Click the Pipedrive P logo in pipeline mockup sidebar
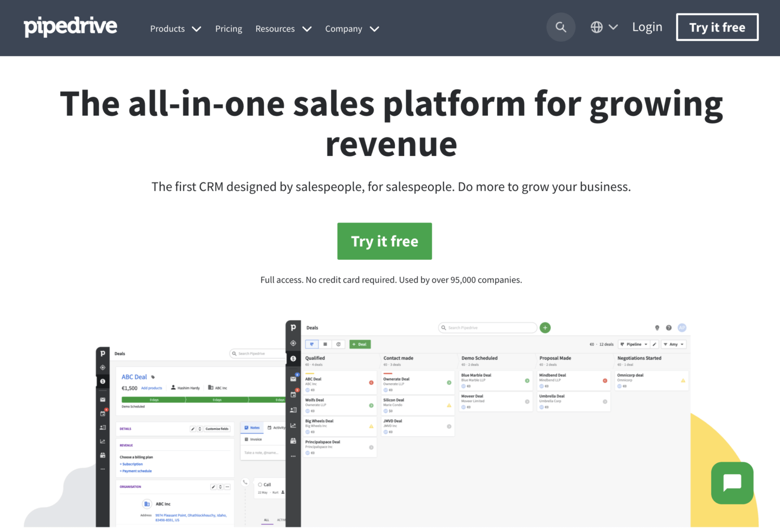The height and width of the screenshot is (532, 780). pos(293,327)
